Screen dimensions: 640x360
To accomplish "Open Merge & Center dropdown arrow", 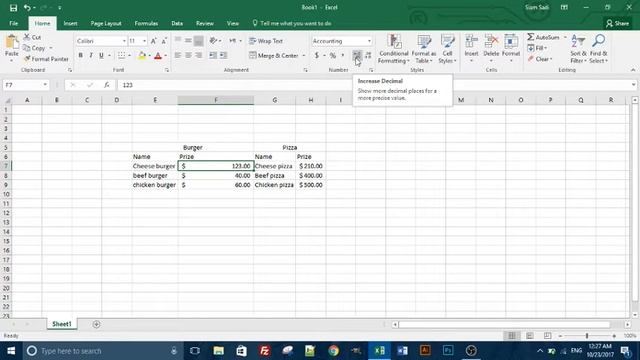I will click(x=304, y=56).
